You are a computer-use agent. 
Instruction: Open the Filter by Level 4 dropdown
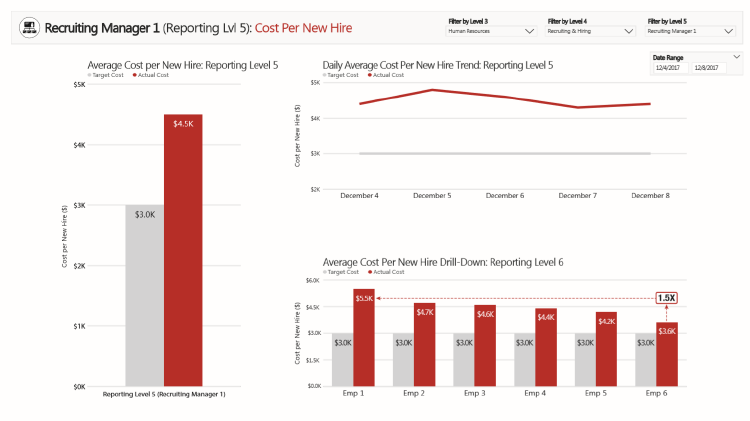click(590, 31)
